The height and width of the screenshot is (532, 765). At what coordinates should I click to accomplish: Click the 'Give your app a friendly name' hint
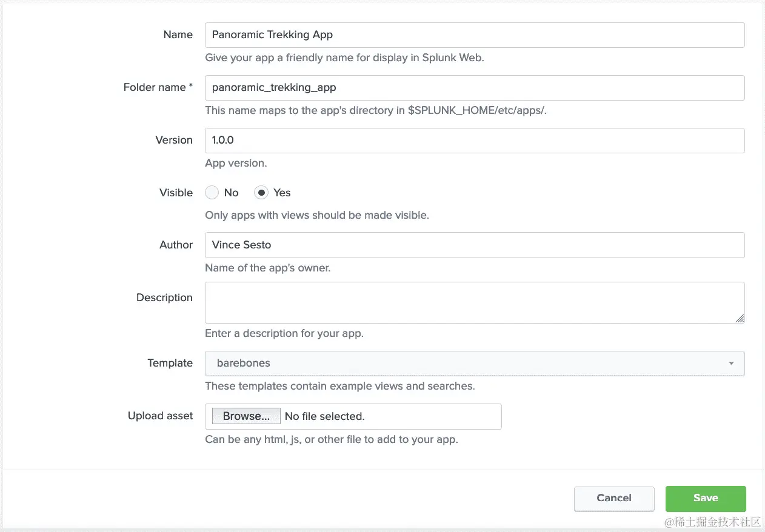click(344, 58)
